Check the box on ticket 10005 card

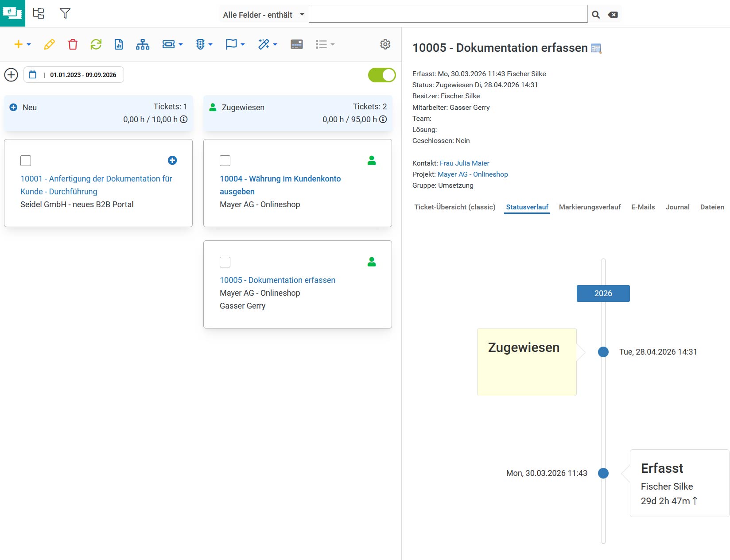tap(225, 262)
